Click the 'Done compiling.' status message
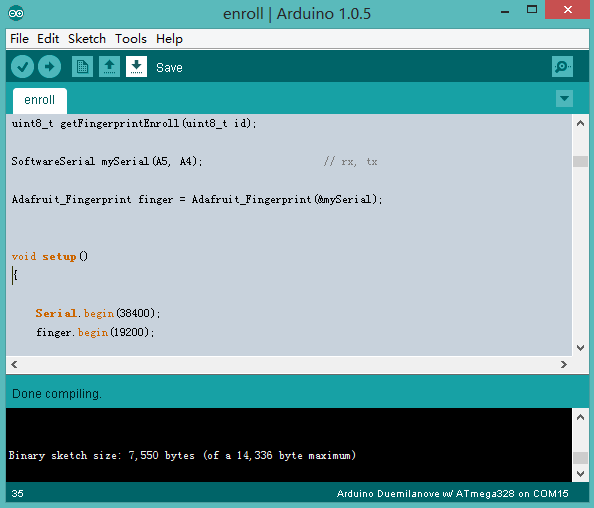The height and width of the screenshot is (508, 594). 57,394
